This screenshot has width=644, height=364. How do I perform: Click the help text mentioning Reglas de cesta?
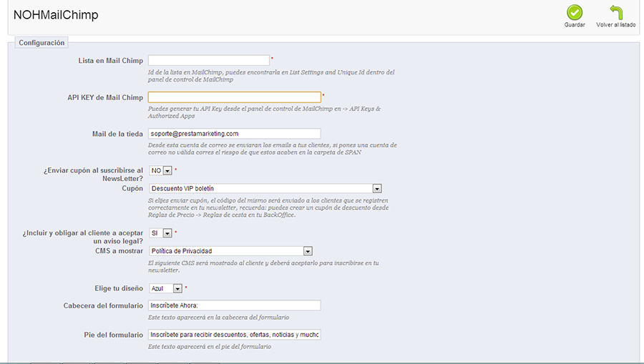pyautogui.click(x=268, y=207)
